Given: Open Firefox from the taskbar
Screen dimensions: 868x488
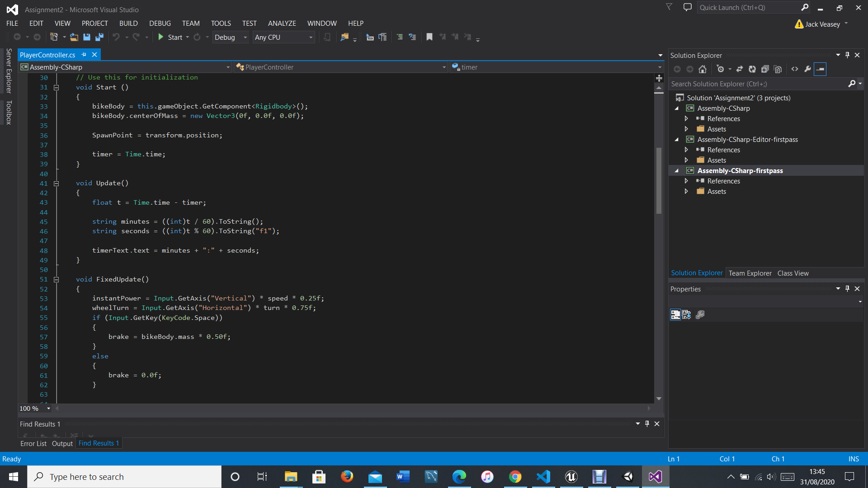Looking at the screenshot, I should click(x=347, y=477).
